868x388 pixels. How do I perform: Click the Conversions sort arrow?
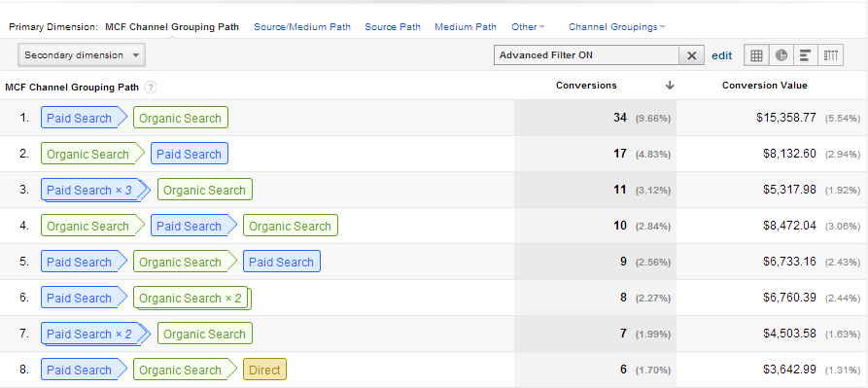(670, 86)
